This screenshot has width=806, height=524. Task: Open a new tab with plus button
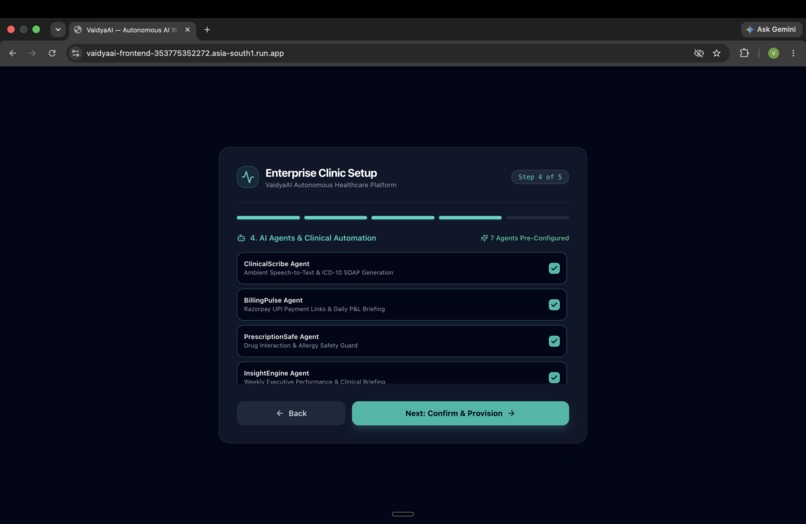207,30
